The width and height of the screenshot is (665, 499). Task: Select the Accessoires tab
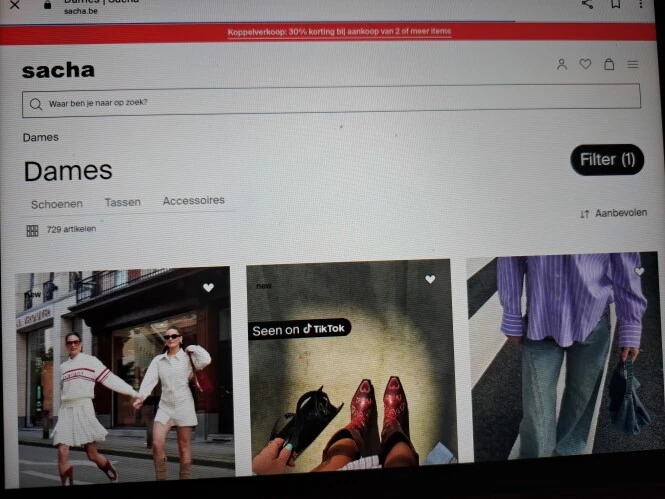[x=194, y=201]
